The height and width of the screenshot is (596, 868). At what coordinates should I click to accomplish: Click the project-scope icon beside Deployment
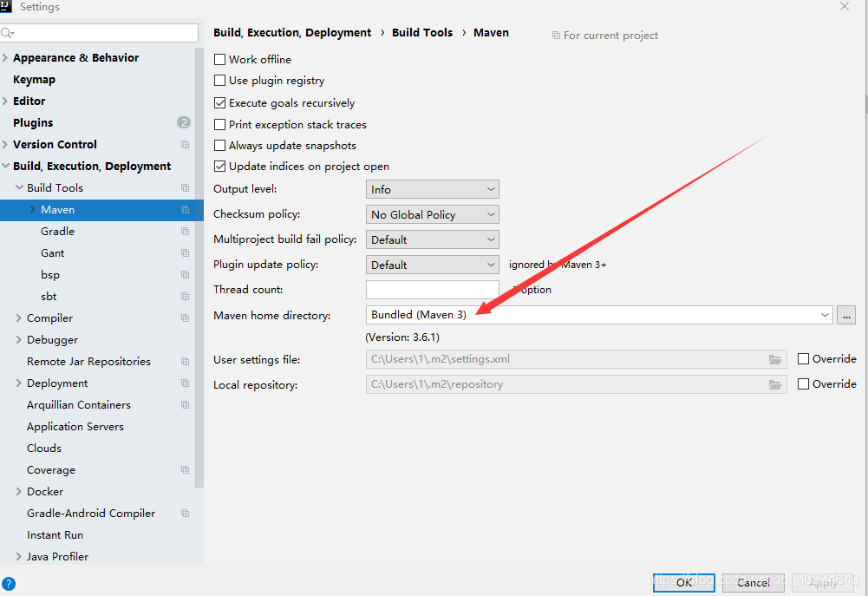tap(185, 383)
